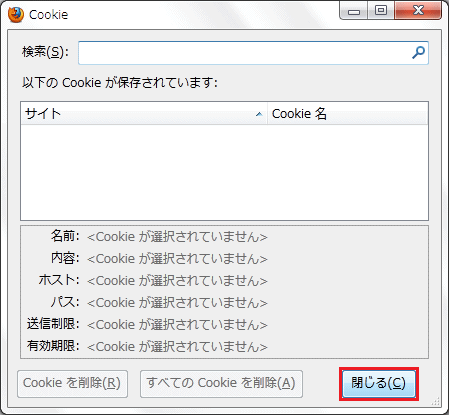Click the Firefox icon in the title bar
Screen dimensions: 449x415
point(16,15)
